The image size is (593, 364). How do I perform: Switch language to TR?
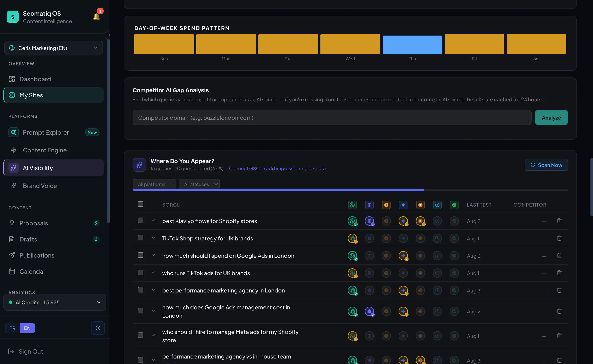click(x=12, y=328)
